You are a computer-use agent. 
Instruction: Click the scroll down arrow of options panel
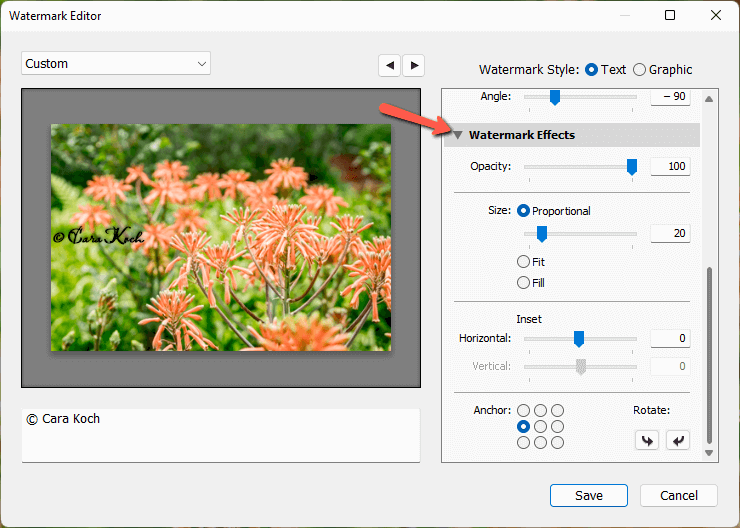click(709, 453)
